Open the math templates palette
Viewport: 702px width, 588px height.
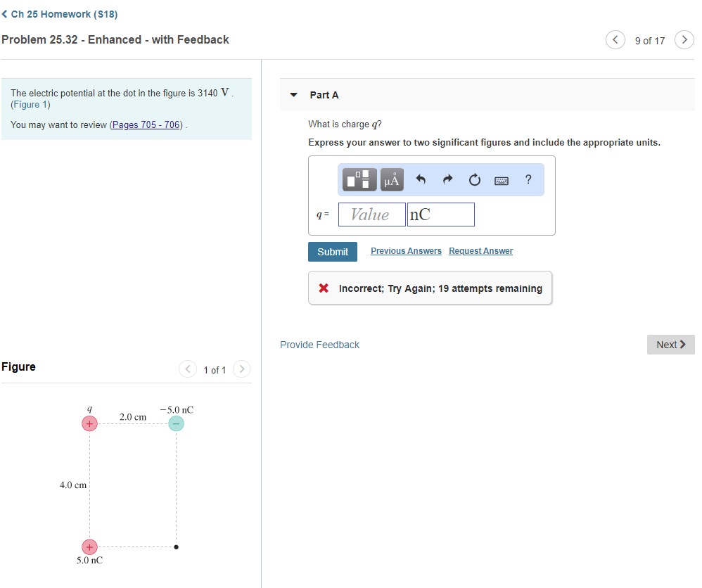tap(359, 180)
